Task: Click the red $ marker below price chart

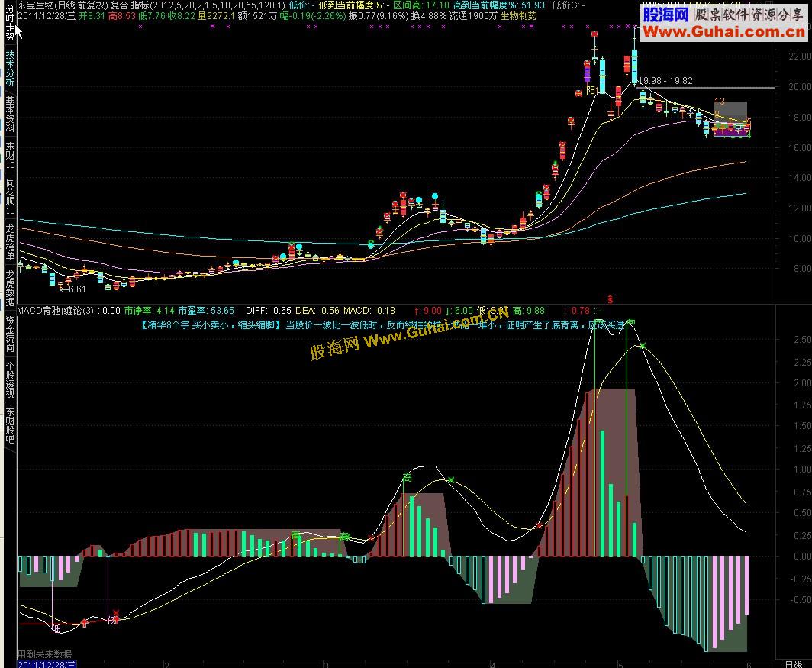Action: point(610,299)
